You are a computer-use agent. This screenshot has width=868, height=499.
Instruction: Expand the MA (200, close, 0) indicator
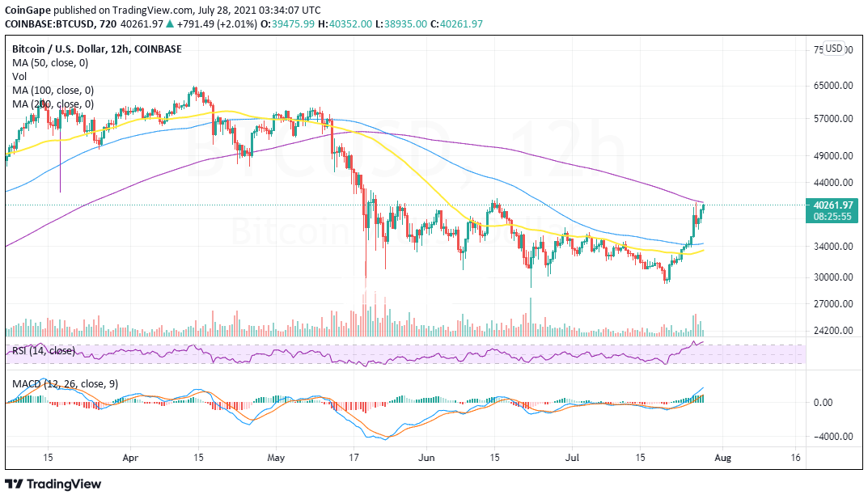pyautogui.click(x=53, y=104)
